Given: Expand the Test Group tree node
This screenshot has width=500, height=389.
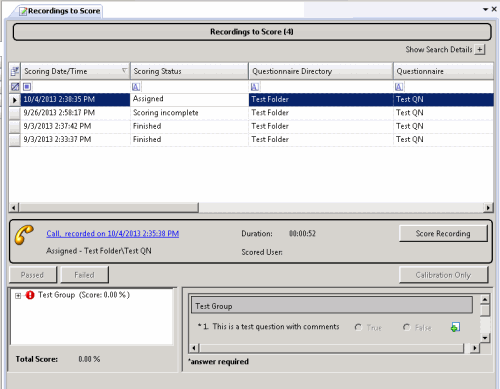Looking at the screenshot, I should (x=18, y=295).
